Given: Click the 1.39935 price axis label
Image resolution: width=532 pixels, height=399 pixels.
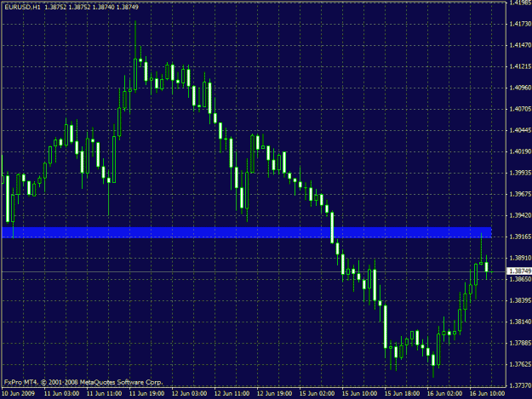Looking at the screenshot, I should point(520,173).
